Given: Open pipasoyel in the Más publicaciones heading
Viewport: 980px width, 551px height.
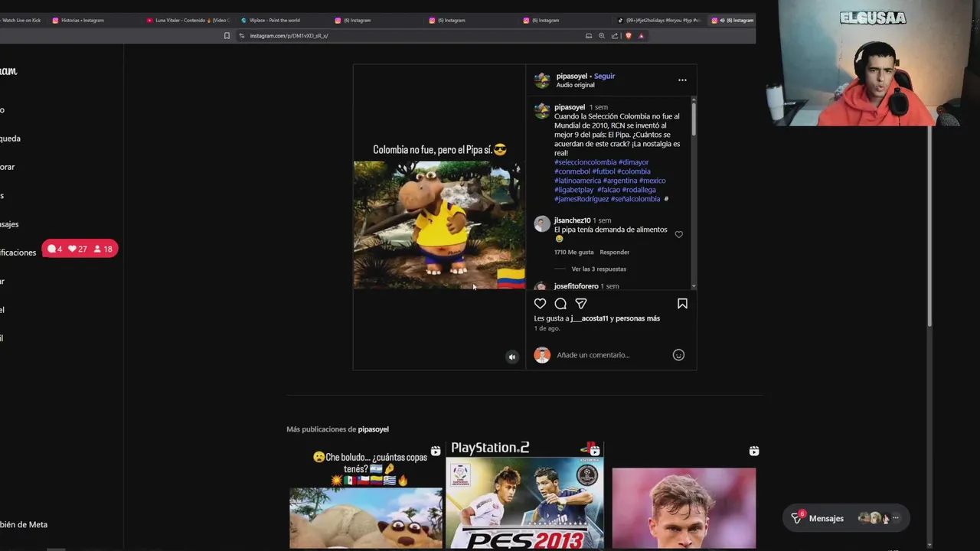Looking at the screenshot, I should pos(374,429).
